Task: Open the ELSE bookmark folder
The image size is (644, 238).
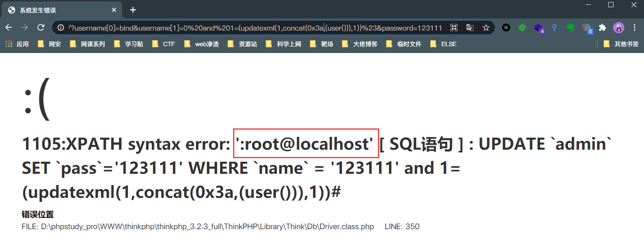Action: [443, 44]
